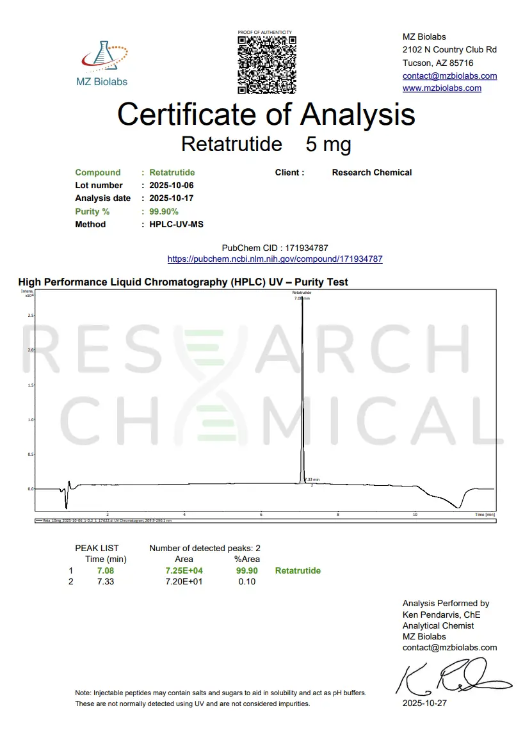Viewport: 532px width, 756px height.
Task: Select the Analysis date value 2025-10-17
Action: (171, 198)
